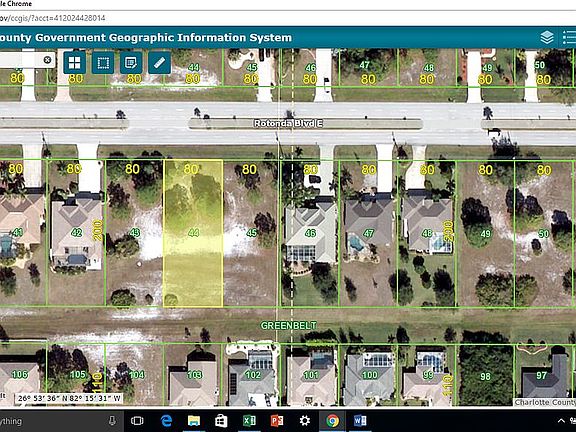Open the basemap gallery grid tool
Image resolution: width=576 pixels, height=432 pixels.
[x=75, y=63]
